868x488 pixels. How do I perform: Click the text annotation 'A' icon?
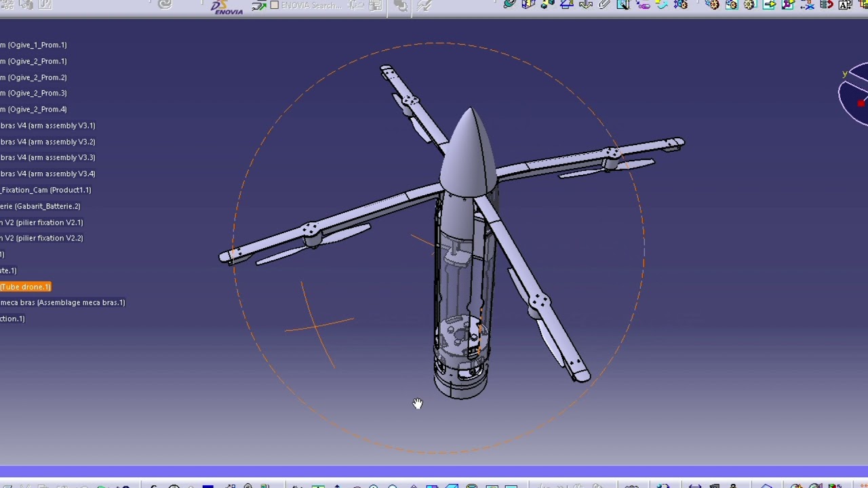coord(844,5)
